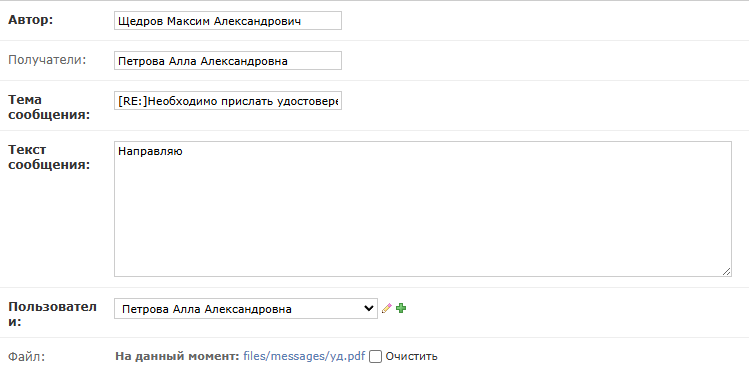Click the Получатели label

(47, 60)
